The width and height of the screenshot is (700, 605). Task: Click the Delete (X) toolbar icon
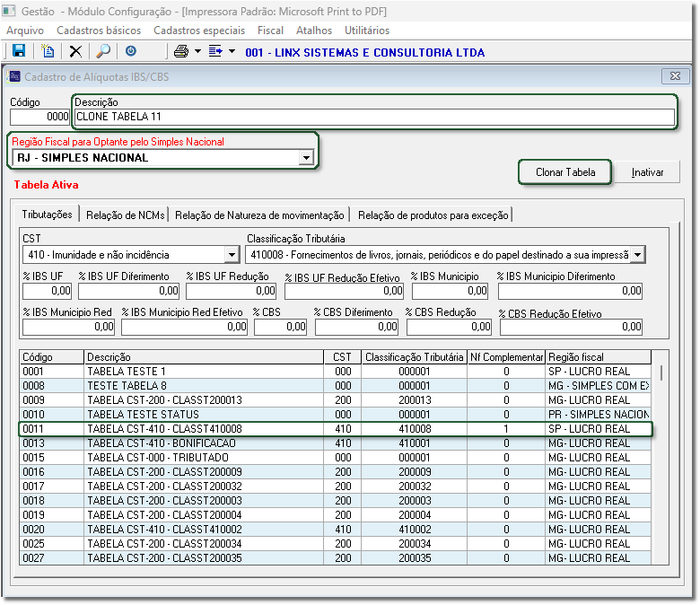pyautogui.click(x=75, y=52)
